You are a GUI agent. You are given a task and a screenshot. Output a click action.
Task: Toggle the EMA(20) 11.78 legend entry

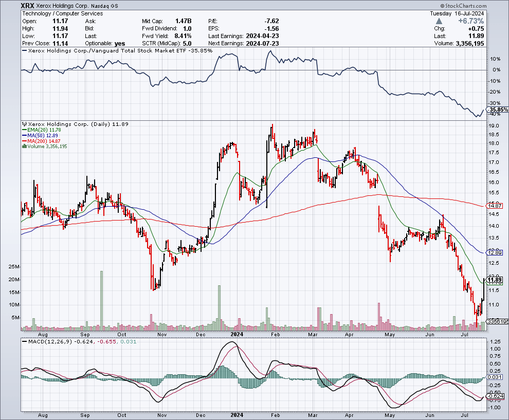tap(44, 130)
